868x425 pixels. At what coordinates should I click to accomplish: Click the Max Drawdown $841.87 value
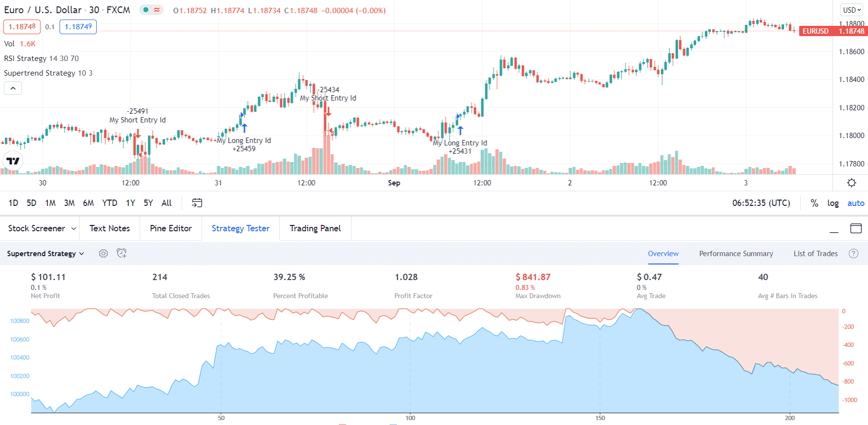[533, 277]
